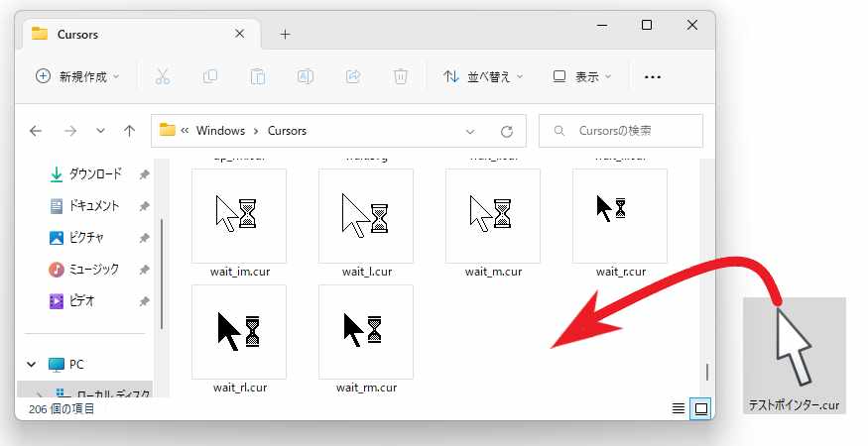Open the 新規作成 dropdown
The image size is (868, 446).
point(77,76)
